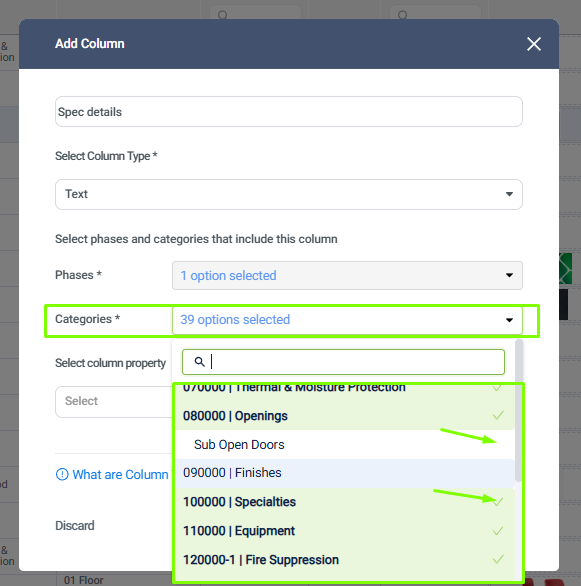The image size is (581, 586).
Task: Expand the Phases dropdown arrow
Action: point(509,275)
